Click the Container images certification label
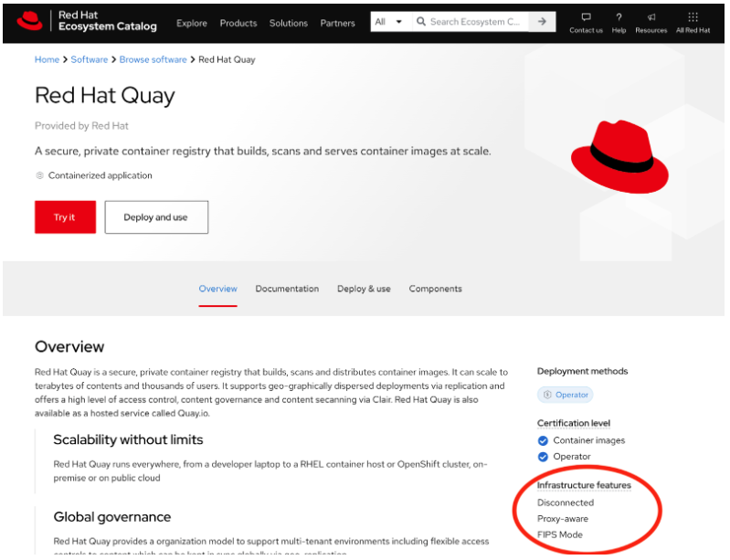This screenshot has height=560, width=730. pos(589,440)
